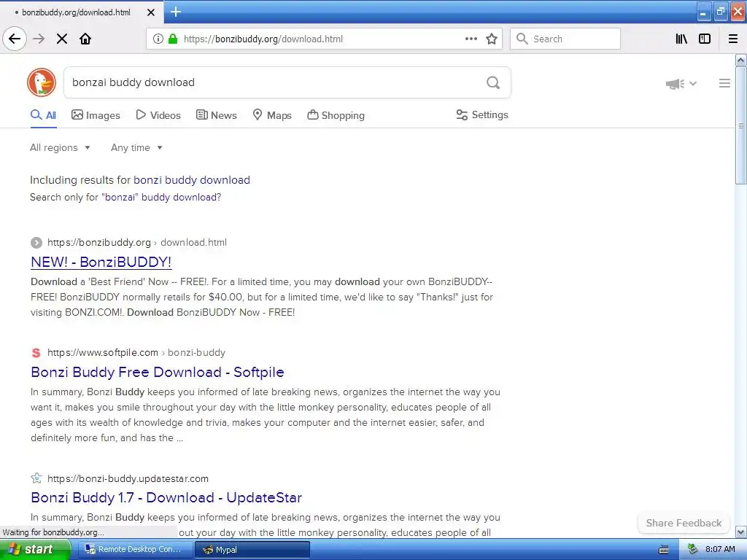Click the vertical scrollbar thumb
This screenshot has width=747, height=560.
tap(740, 125)
